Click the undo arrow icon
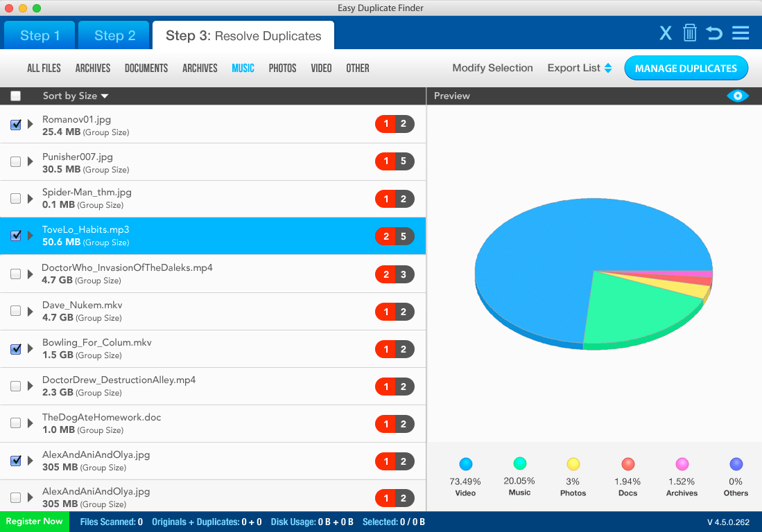Screen dimensions: 762x532 (x=714, y=33)
